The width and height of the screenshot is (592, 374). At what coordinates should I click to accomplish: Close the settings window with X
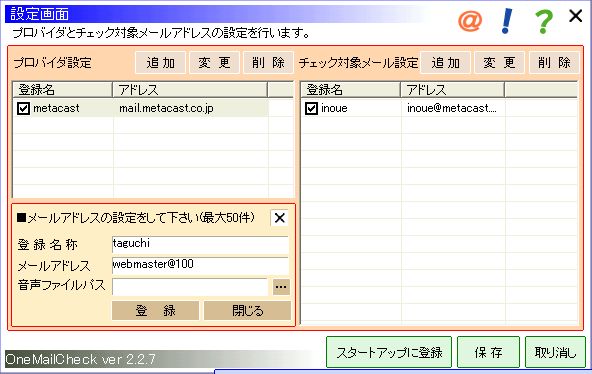click(575, 16)
